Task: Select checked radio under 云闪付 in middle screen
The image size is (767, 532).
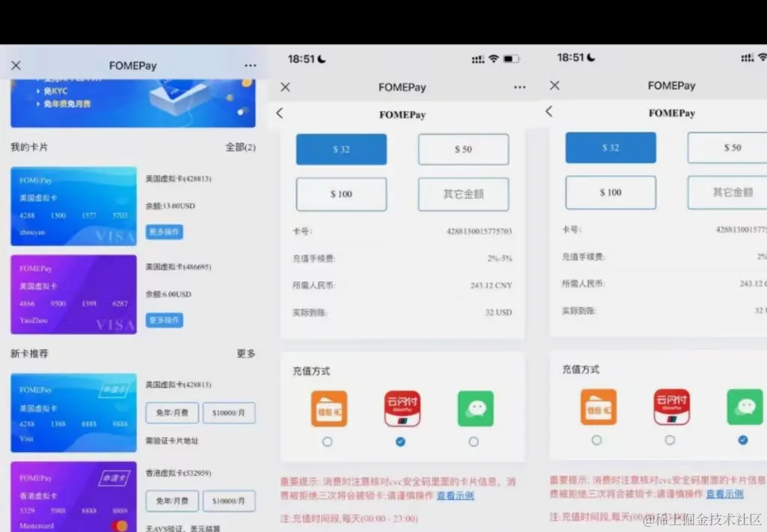Action: (400, 441)
